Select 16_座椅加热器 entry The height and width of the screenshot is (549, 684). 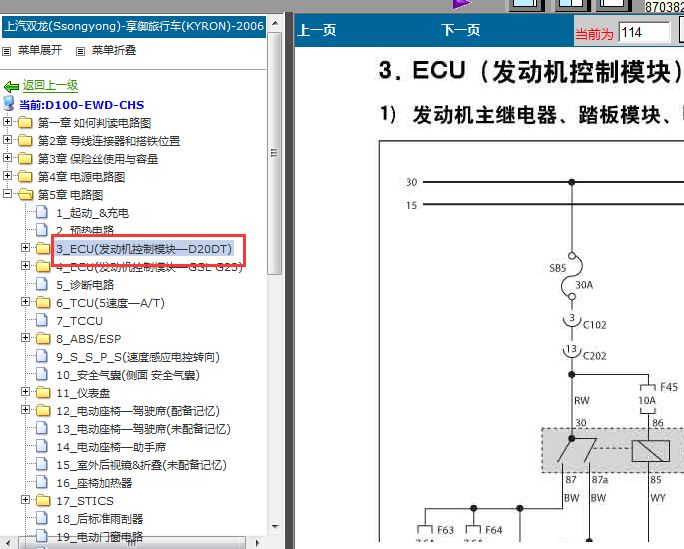coord(94,483)
